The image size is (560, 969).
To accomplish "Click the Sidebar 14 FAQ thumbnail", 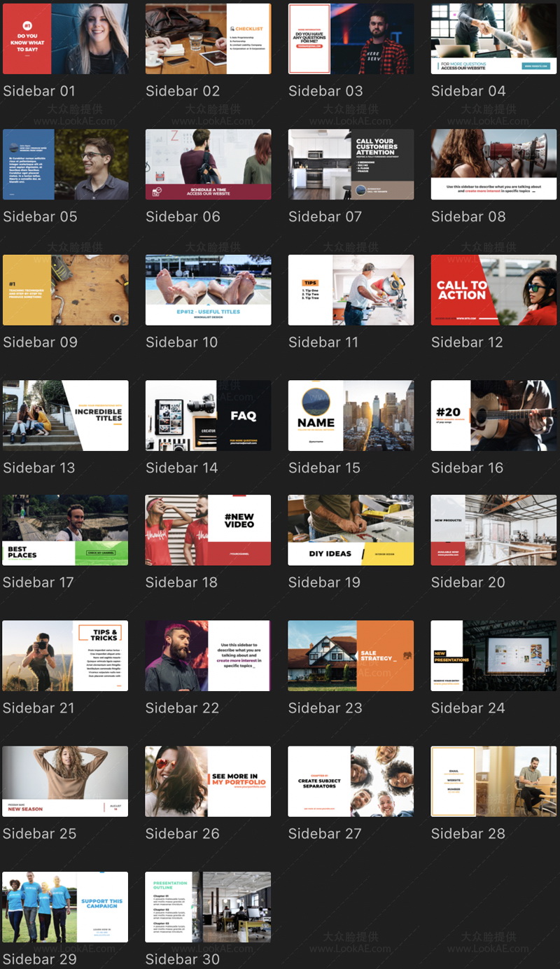I will click(208, 415).
